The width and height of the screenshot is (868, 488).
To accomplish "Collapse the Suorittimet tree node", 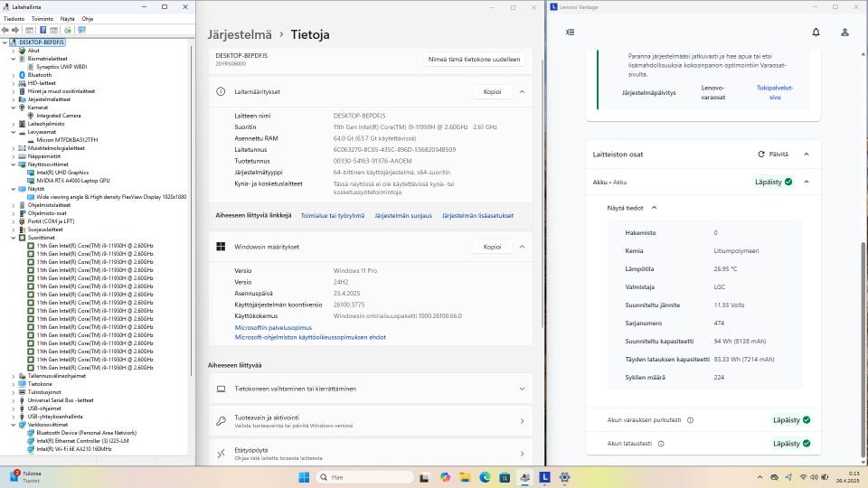I will click(14, 238).
